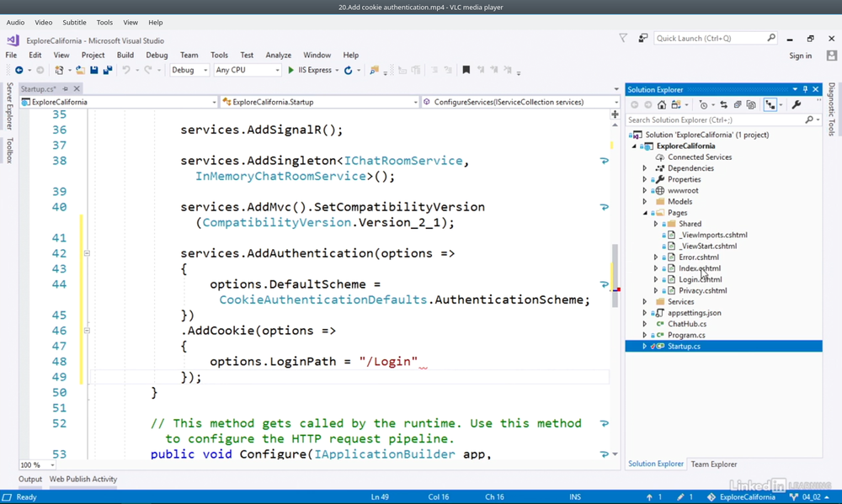
Task: Click the notifications filter funnel icon
Action: (623, 38)
